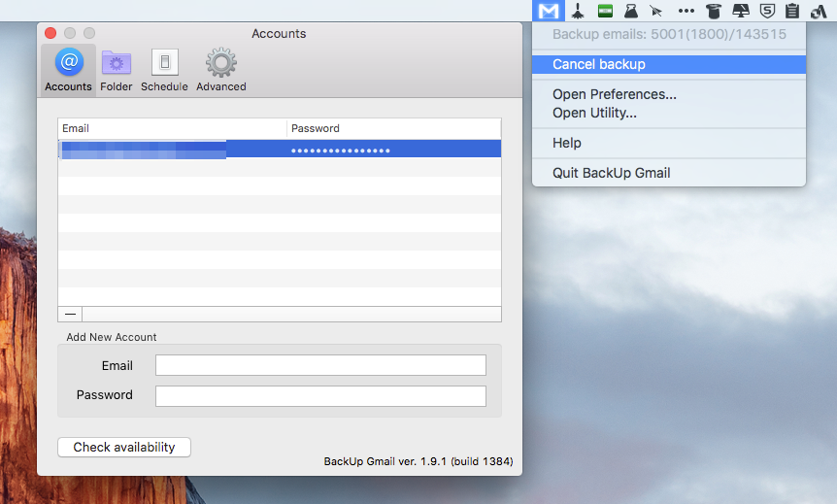
Task: Open the Accounts preferences tab
Action: 68,70
